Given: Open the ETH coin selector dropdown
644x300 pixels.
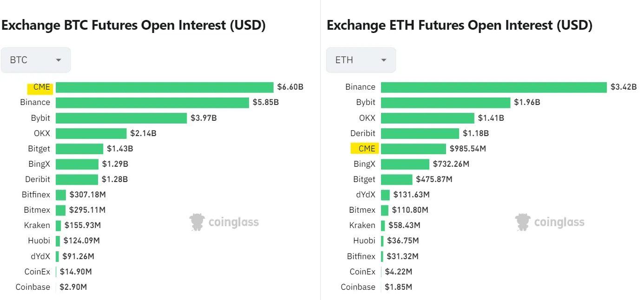Looking at the screenshot, I should point(361,60).
